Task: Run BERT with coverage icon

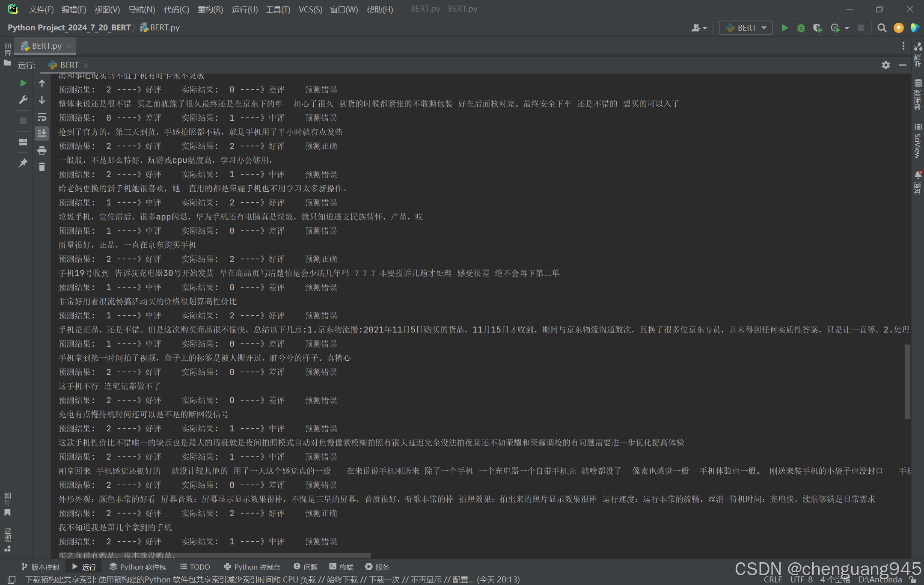Action: (818, 28)
